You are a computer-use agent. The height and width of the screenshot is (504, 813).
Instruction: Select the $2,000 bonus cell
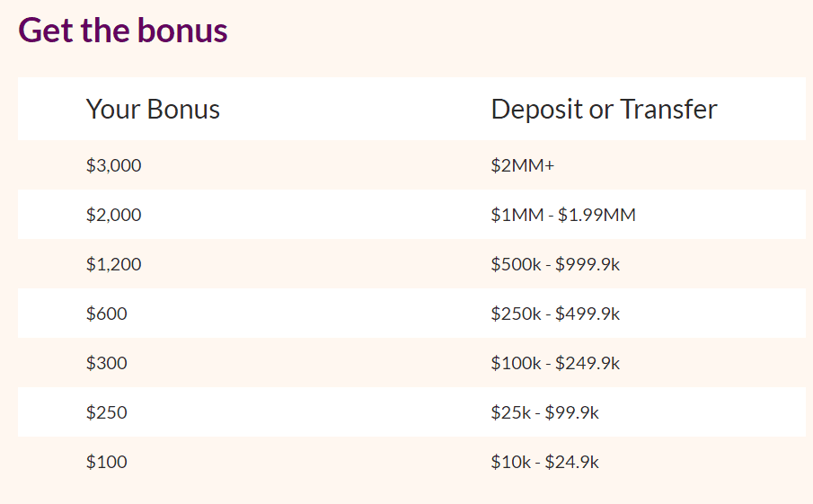[113, 215]
